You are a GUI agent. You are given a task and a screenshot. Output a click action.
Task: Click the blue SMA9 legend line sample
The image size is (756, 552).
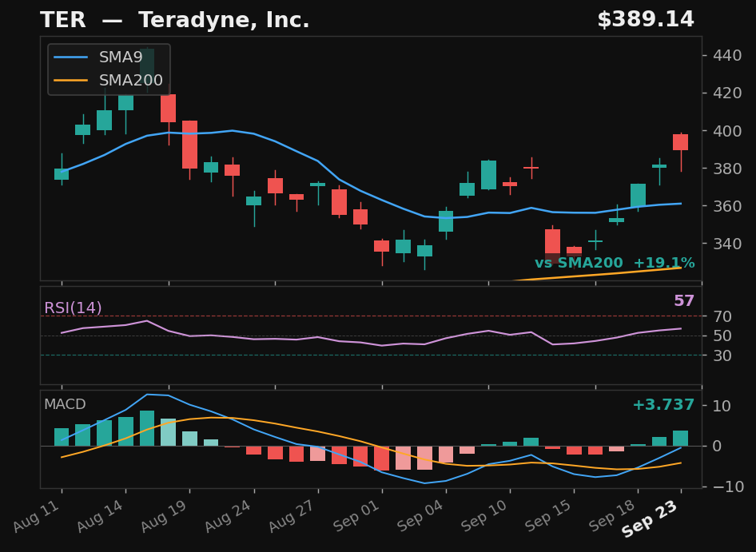71,58
